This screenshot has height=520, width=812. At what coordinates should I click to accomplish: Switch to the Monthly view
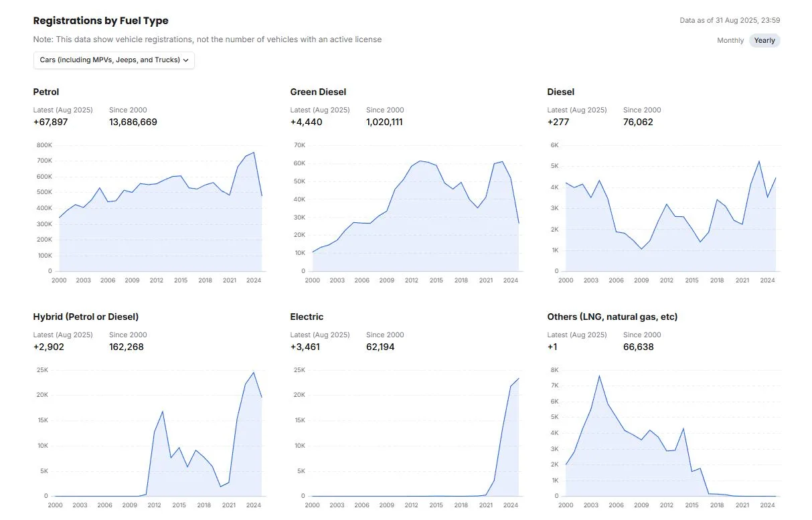pyautogui.click(x=730, y=41)
